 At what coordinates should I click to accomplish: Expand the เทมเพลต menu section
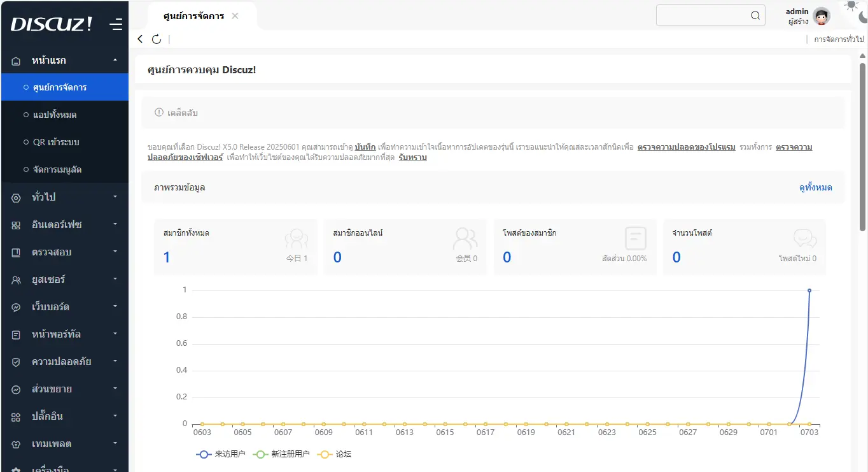(x=115, y=443)
